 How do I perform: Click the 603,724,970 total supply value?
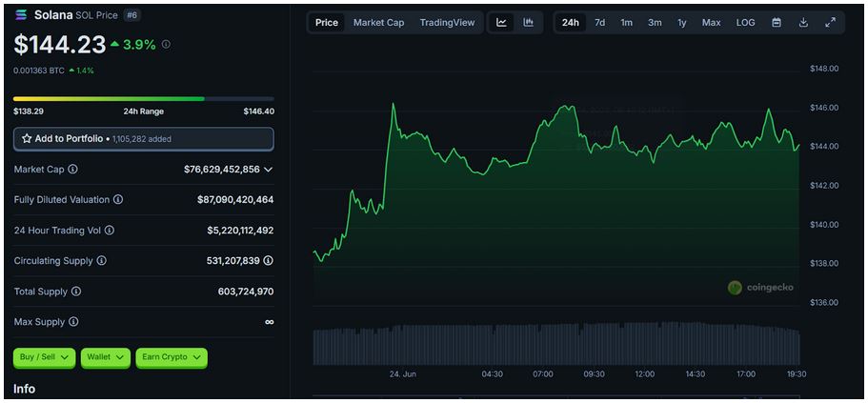(x=246, y=292)
